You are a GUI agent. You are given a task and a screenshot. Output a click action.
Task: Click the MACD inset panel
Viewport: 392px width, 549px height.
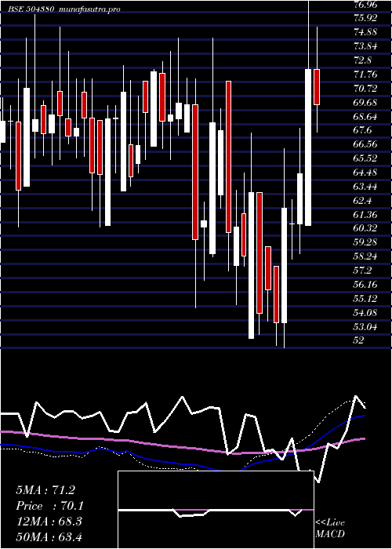pyautogui.click(x=216, y=510)
